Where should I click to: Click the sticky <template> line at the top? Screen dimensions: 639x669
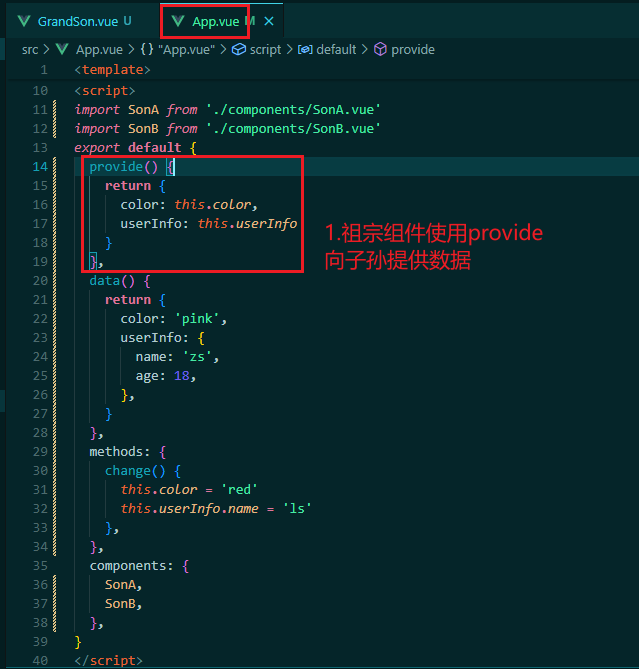point(113,70)
